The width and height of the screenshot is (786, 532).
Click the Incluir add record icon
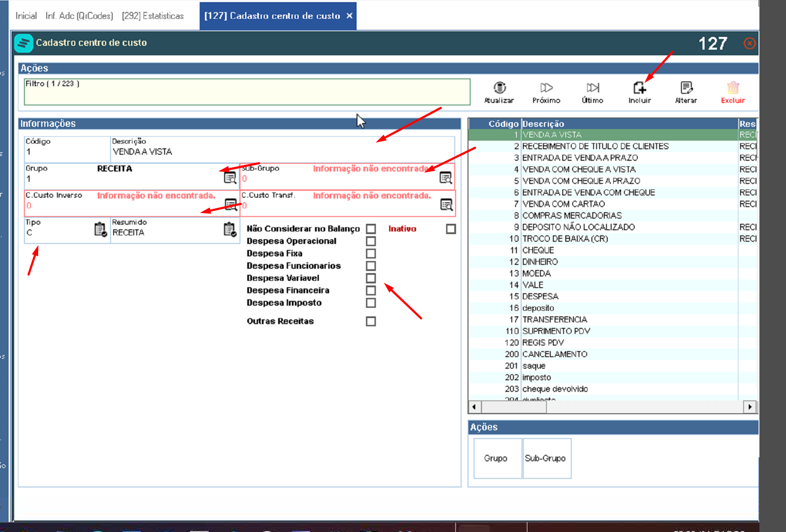(639, 88)
